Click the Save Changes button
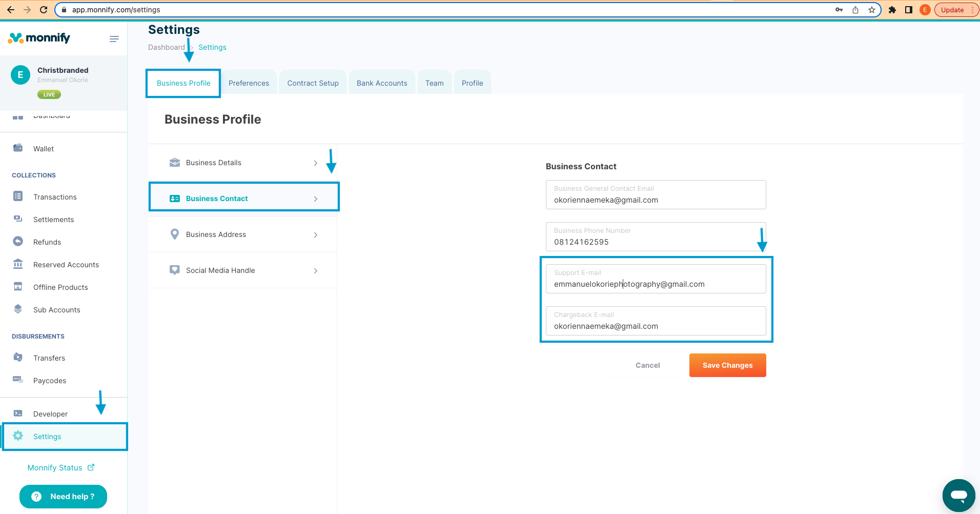The width and height of the screenshot is (980, 514). coord(727,365)
